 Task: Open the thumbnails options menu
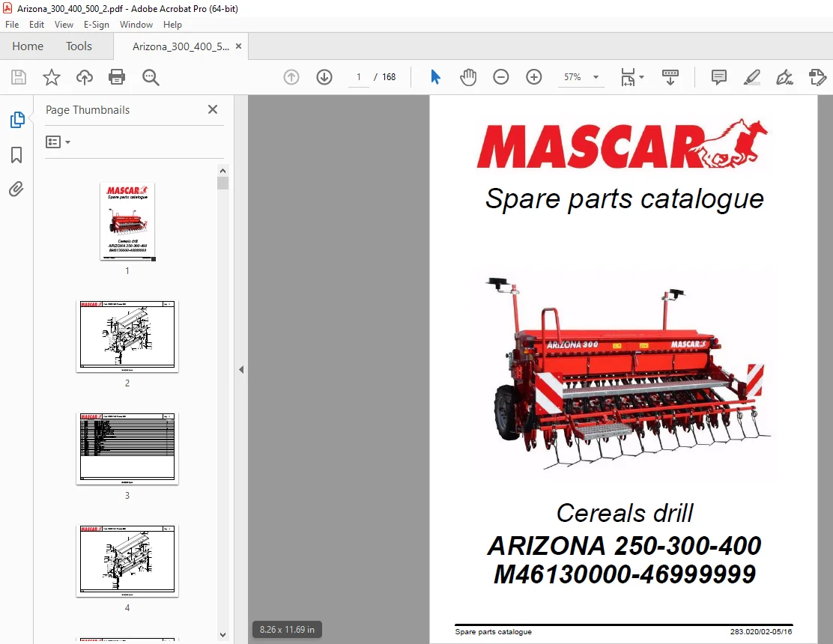[58, 142]
